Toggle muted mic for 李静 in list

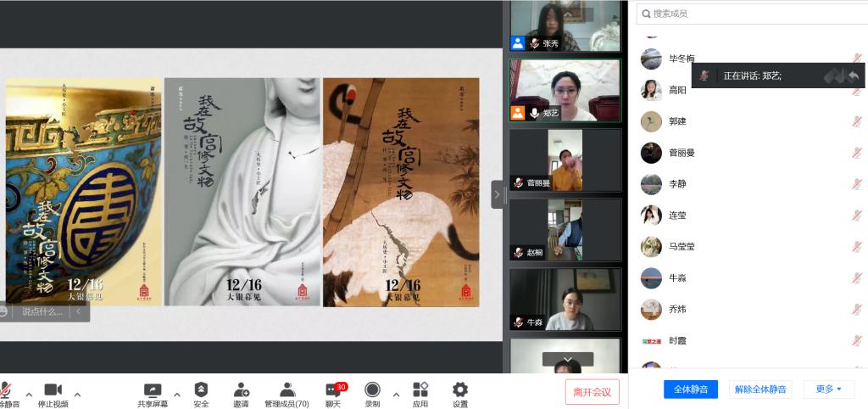[858, 184]
